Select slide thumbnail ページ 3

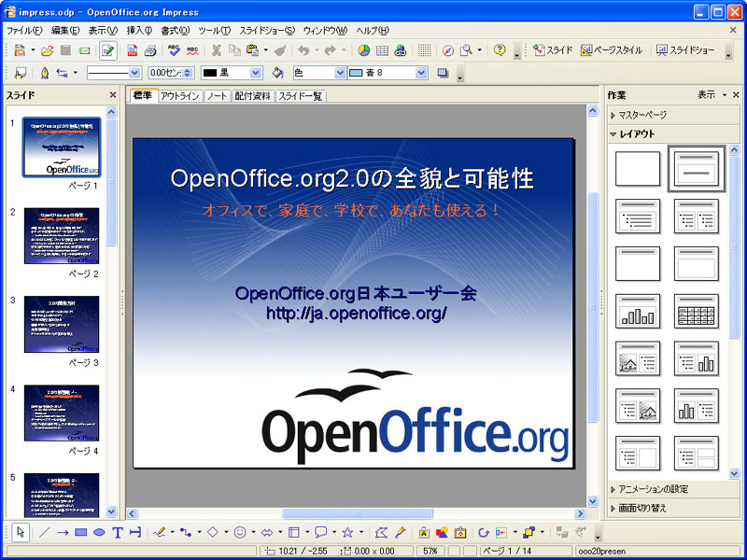click(x=62, y=324)
